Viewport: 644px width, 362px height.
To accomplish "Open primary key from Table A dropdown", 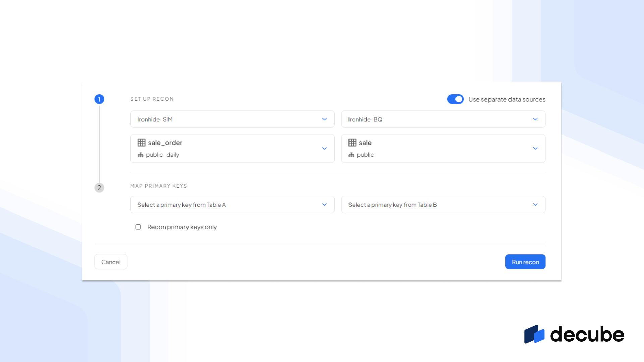I will coord(232,205).
